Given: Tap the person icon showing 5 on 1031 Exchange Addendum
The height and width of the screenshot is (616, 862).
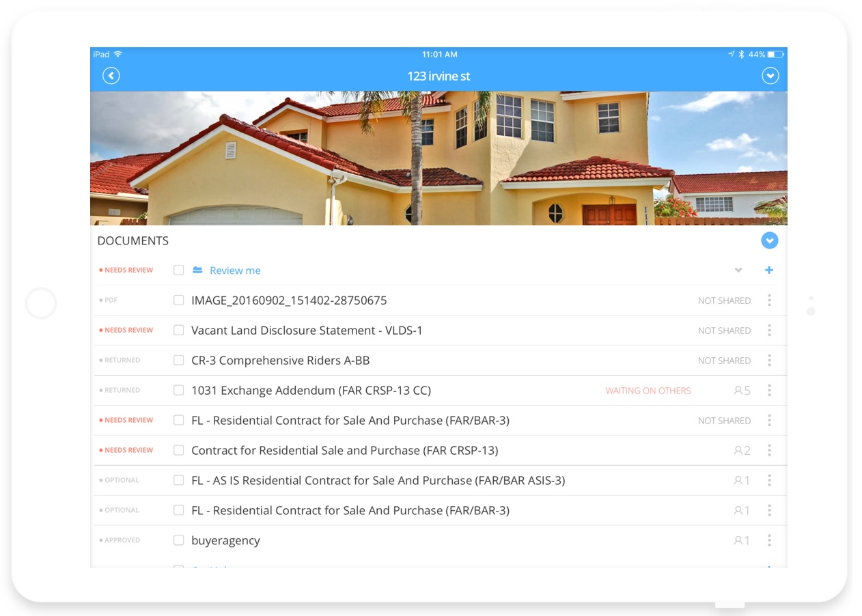Looking at the screenshot, I should [x=740, y=390].
